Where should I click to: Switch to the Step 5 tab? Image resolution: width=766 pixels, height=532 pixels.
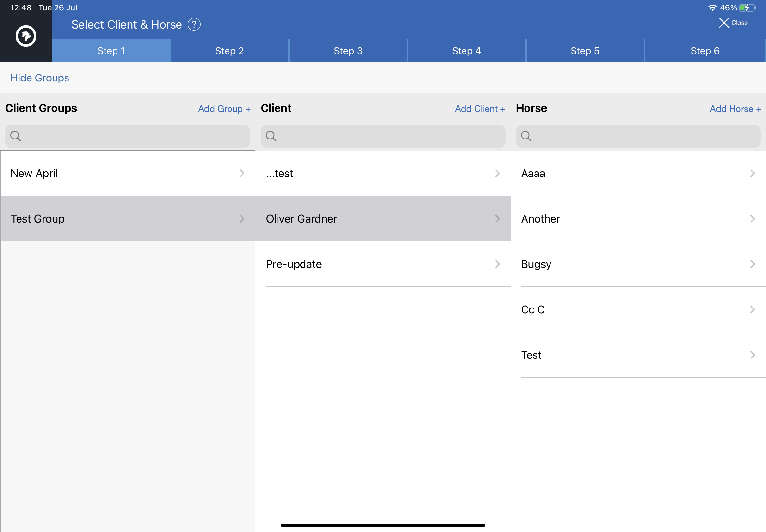(585, 51)
